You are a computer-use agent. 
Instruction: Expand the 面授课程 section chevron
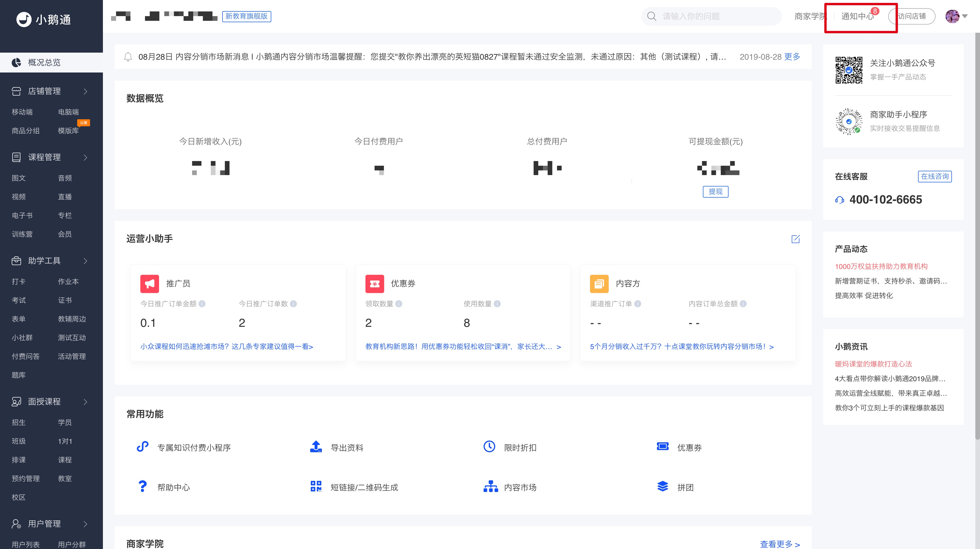(86, 402)
